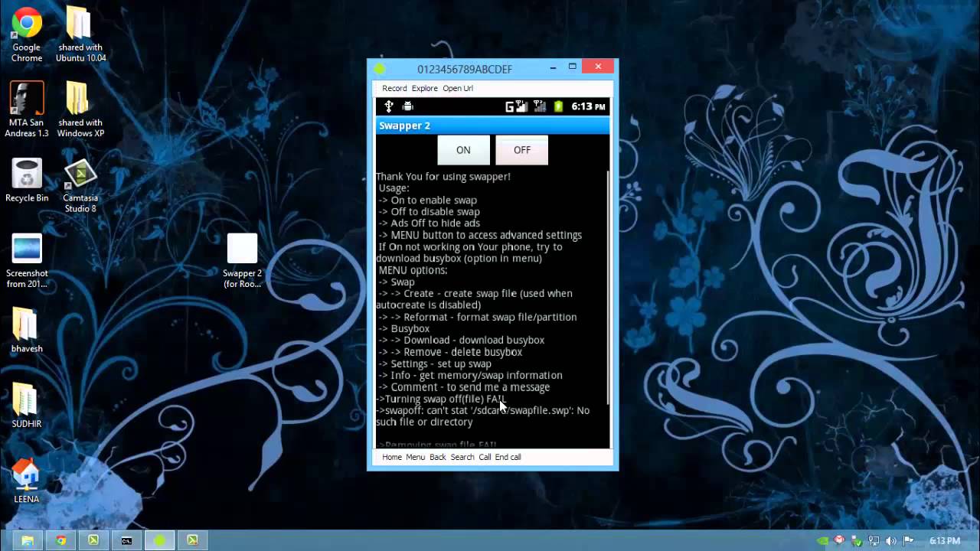Click the taskbar clock showing 6:13 PM

click(945, 540)
